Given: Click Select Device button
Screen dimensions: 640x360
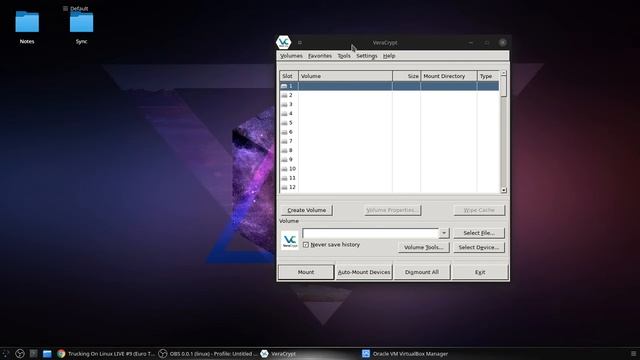Looking at the screenshot, I should pos(479,247).
